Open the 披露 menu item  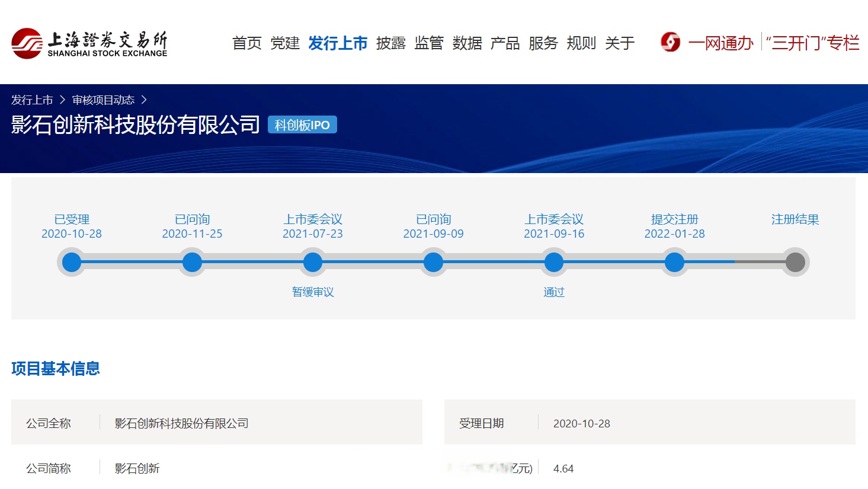pos(391,43)
